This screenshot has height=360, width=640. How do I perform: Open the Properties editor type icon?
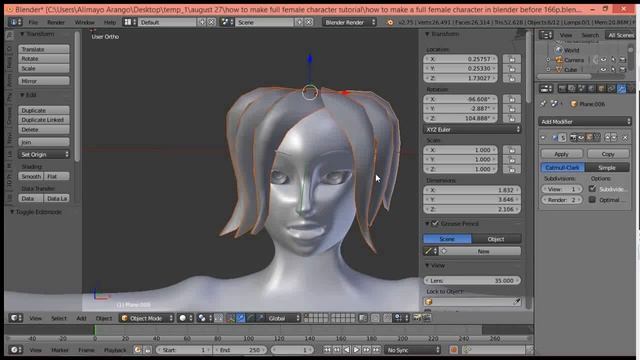coord(546,89)
